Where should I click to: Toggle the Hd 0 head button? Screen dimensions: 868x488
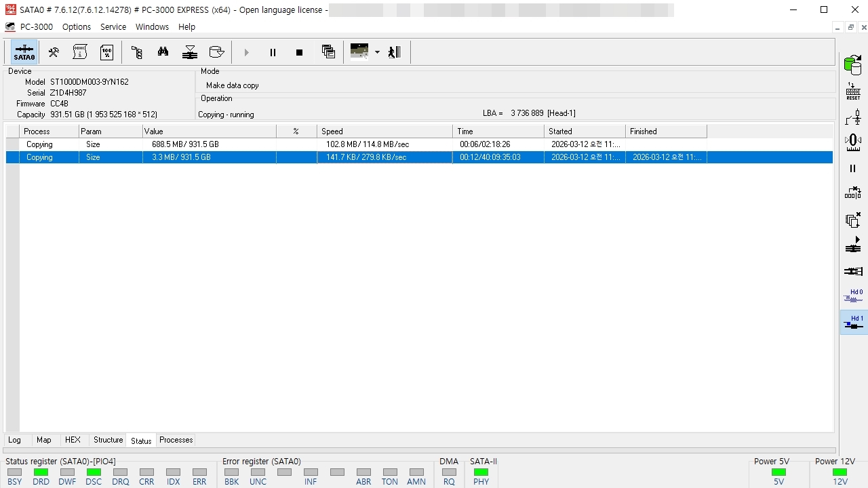853,297
